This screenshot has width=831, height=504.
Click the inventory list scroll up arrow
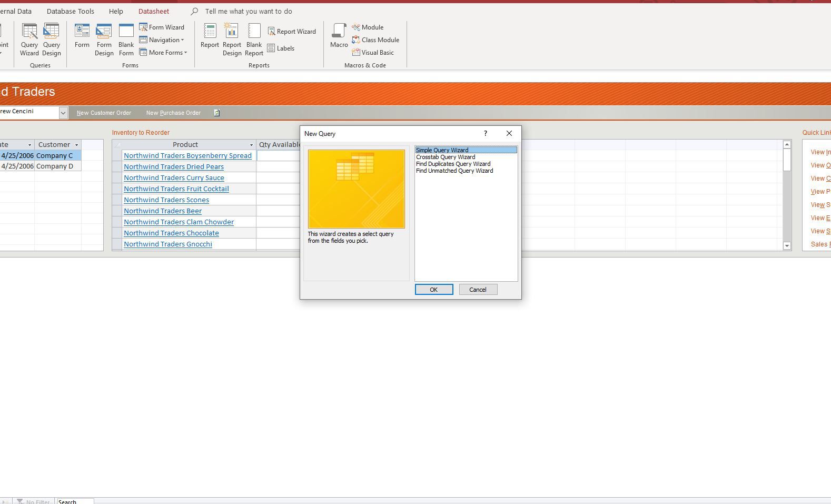(x=787, y=144)
